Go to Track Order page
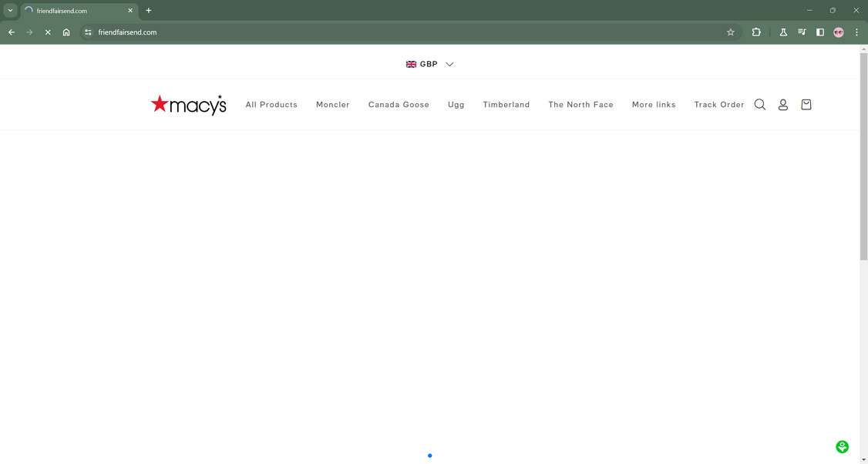This screenshot has width=868, height=464. point(719,105)
